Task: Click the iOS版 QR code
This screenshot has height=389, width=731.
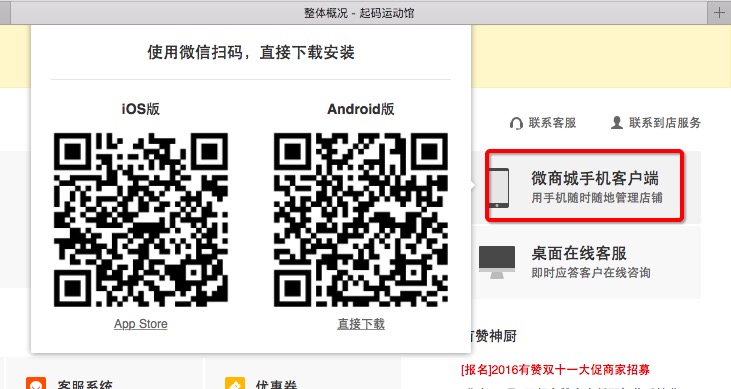Action: point(141,220)
